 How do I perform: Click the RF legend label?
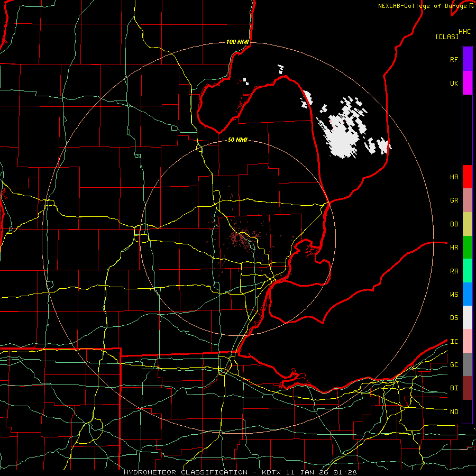pos(454,59)
